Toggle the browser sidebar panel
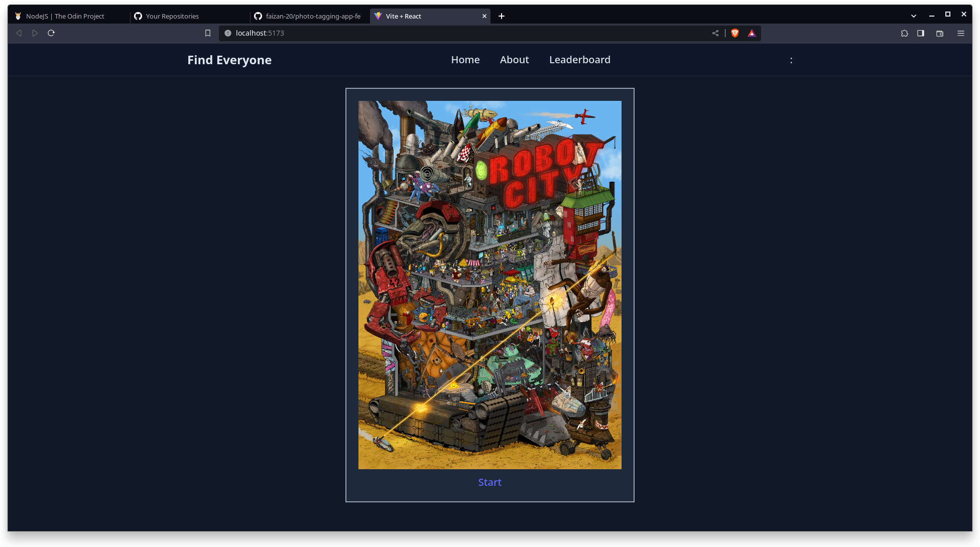 (921, 33)
